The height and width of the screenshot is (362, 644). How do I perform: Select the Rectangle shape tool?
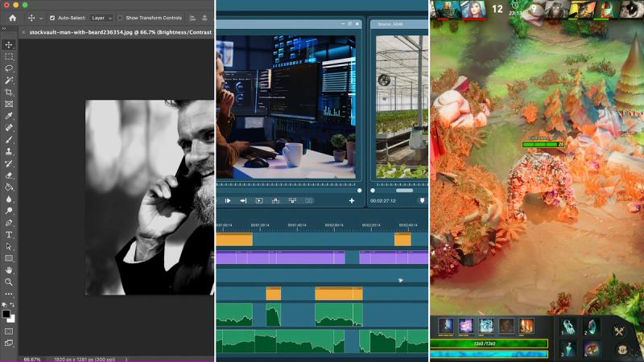coord(9,258)
